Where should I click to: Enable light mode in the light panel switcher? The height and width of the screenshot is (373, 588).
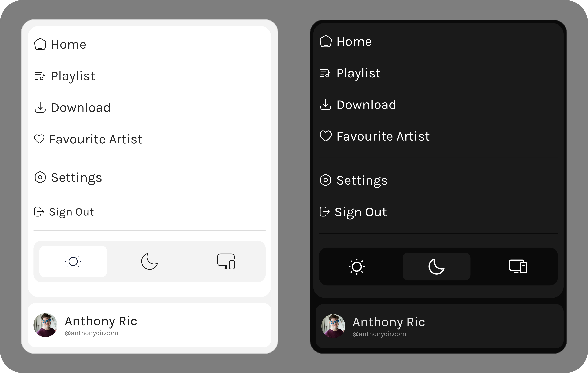(73, 262)
